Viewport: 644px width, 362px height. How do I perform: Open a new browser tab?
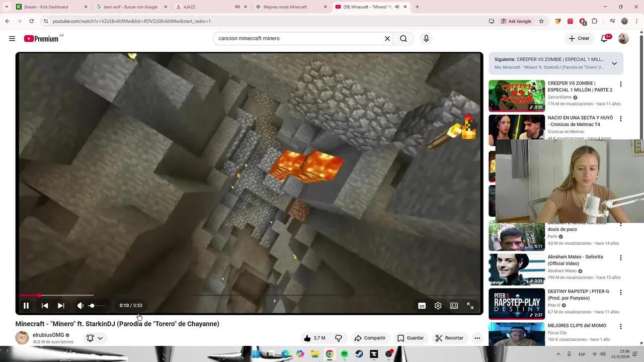(x=417, y=7)
